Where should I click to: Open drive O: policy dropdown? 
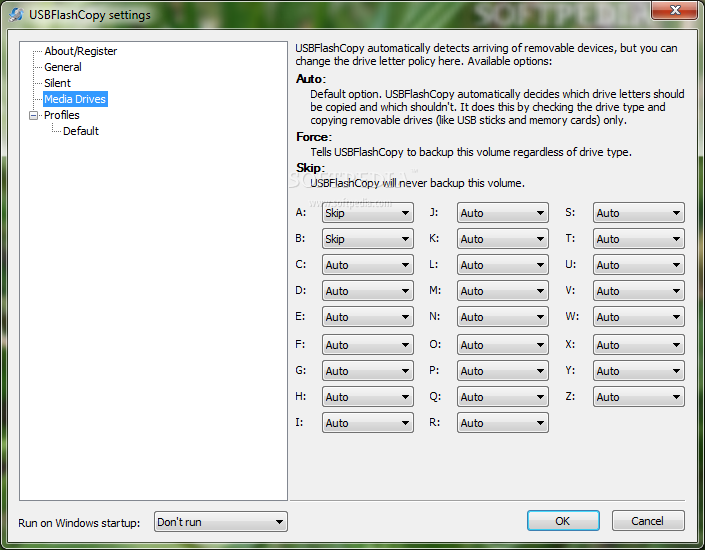coord(503,345)
